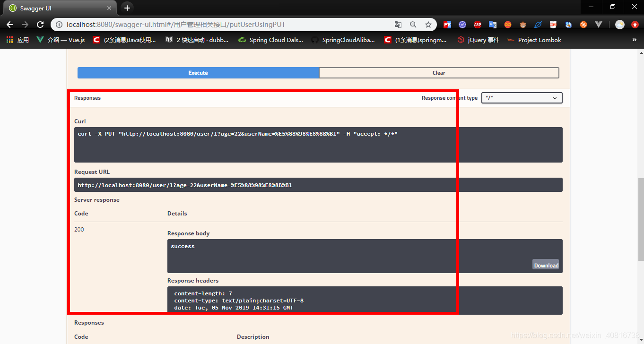Click the 'Server response' heading

pyautogui.click(x=97, y=200)
